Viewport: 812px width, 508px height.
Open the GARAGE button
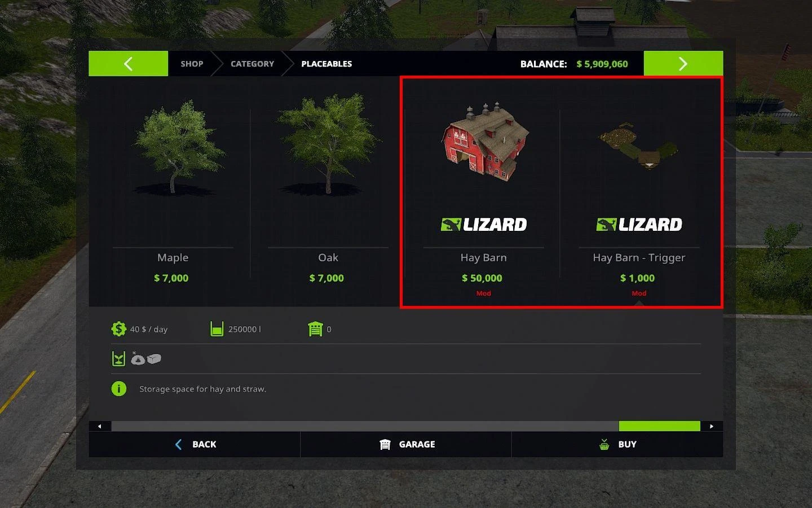tap(406, 444)
